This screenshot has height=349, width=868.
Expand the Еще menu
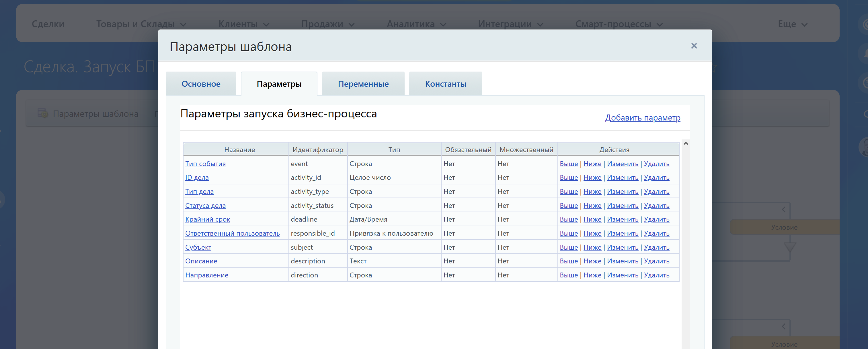point(792,24)
